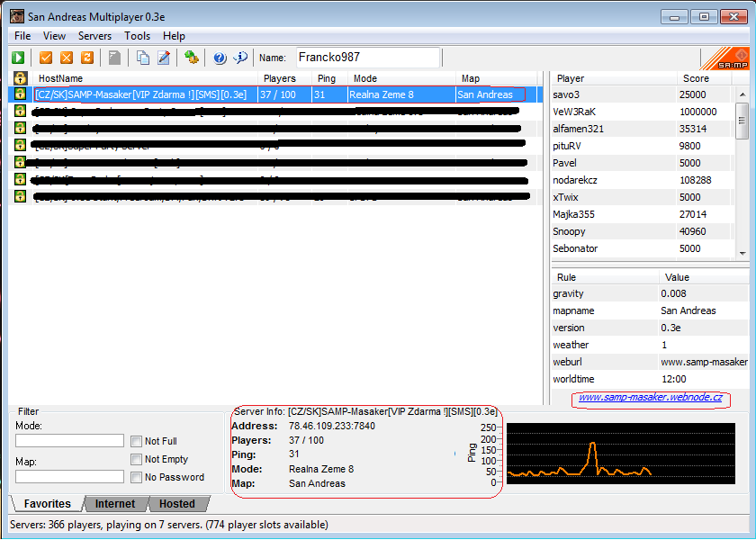Open the File menu
This screenshot has height=540, width=756.
pos(22,36)
